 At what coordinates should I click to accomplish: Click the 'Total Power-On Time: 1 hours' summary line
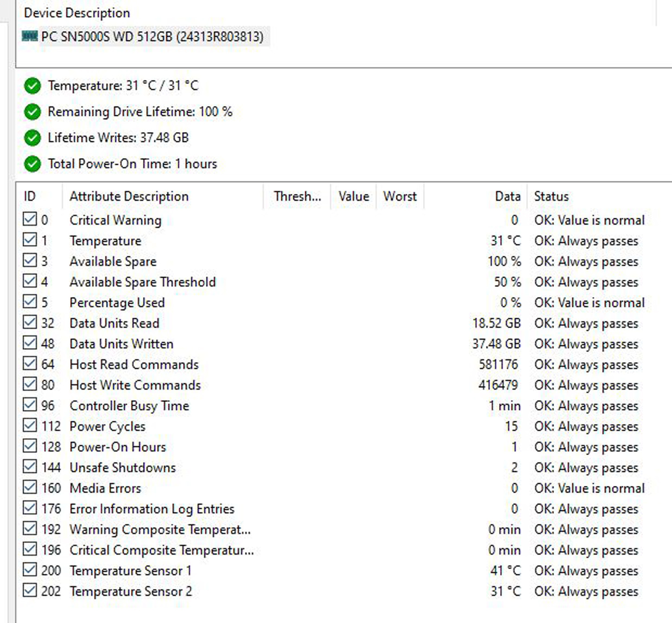tap(132, 164)
